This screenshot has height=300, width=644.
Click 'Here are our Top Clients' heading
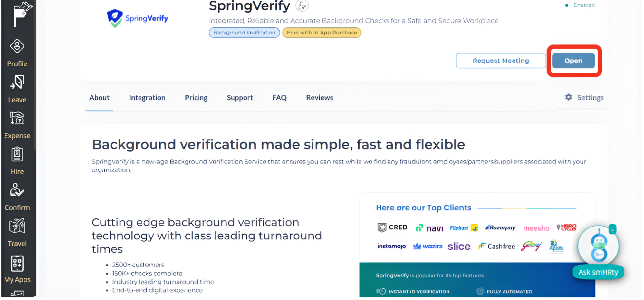pyautogui.click(x=423, y=208)
